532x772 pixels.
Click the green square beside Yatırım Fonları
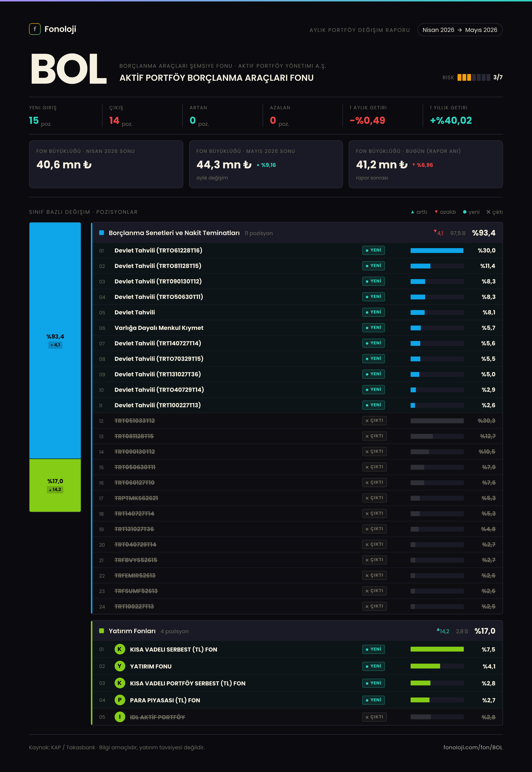[x=102, y=631]
